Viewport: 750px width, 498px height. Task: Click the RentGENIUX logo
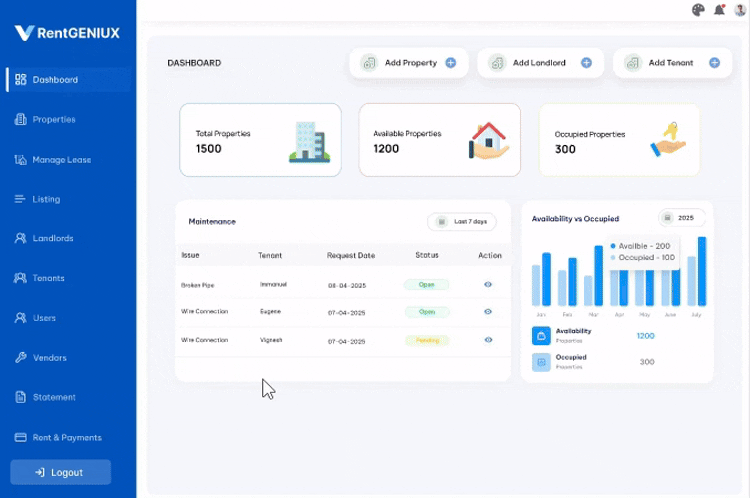67,33
